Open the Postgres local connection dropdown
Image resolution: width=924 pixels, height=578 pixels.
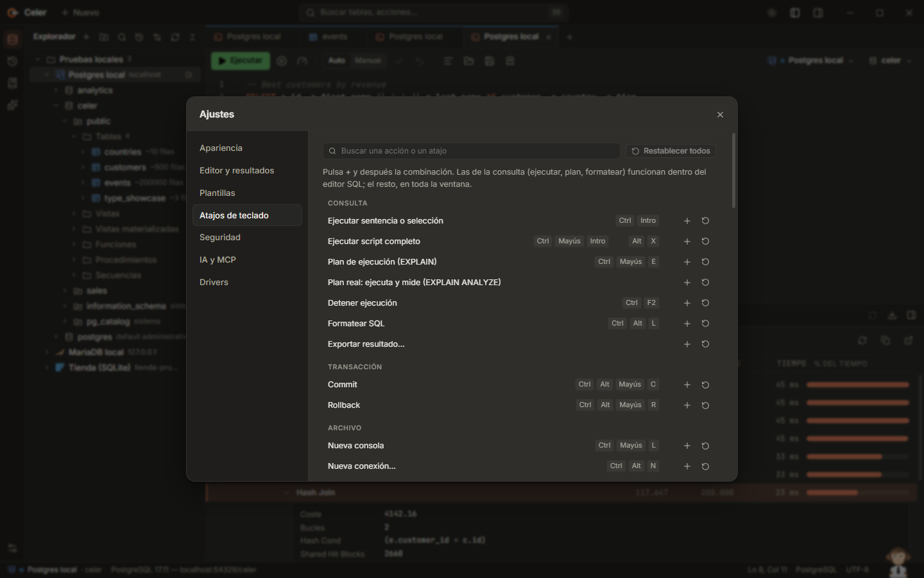pos(810,60)
